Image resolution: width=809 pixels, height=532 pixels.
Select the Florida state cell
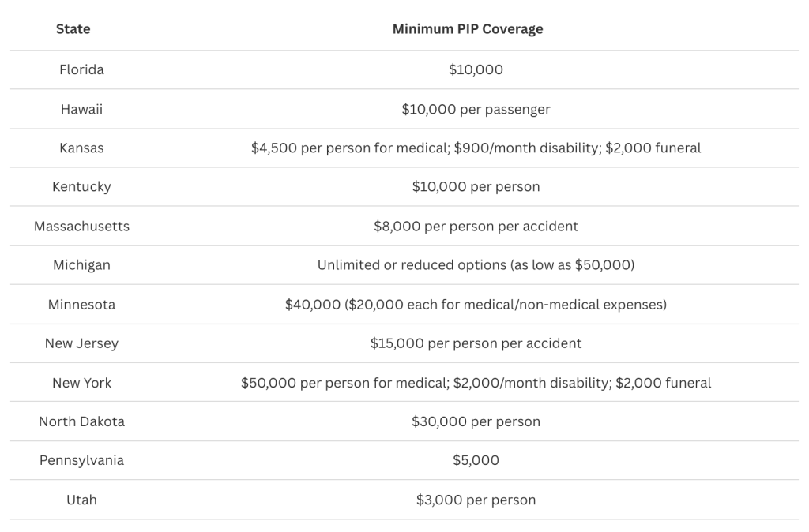[81, 69]
